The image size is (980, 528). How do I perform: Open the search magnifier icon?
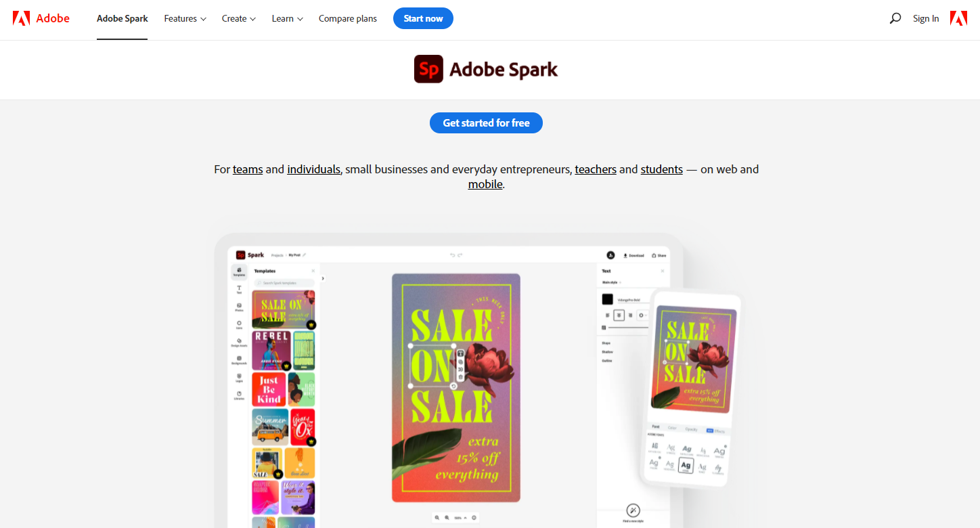[895, 19]
